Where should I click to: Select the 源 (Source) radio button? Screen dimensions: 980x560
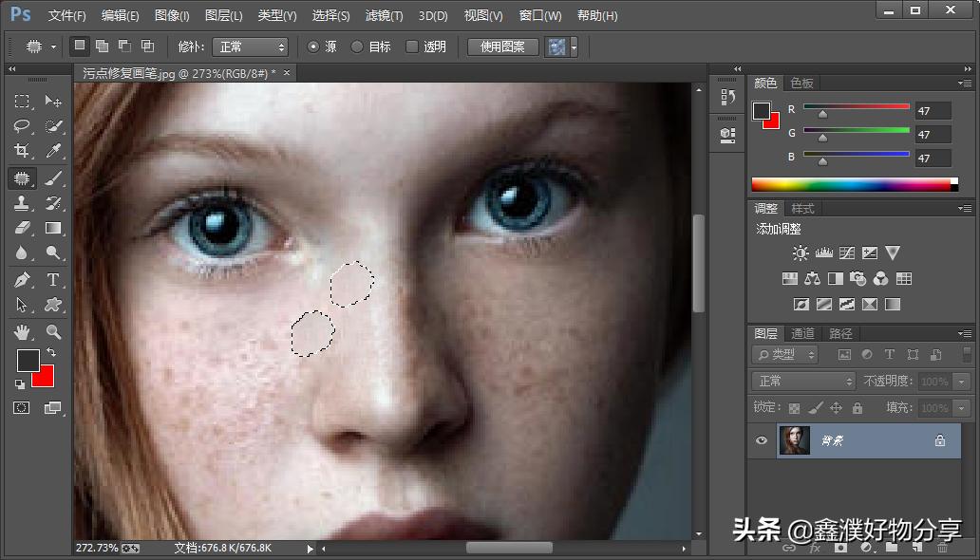coord(313,47)
